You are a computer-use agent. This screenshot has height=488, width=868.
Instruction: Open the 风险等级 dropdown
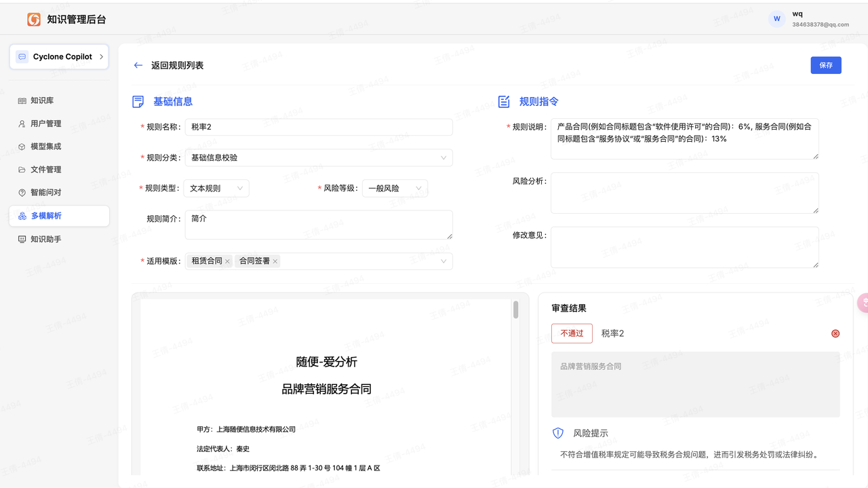(395, 188)
